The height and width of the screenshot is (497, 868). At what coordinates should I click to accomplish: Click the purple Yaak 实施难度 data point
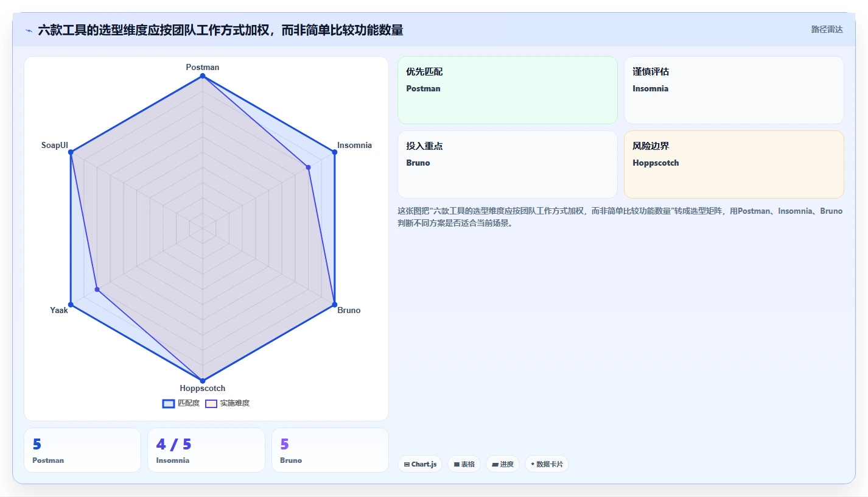[x=97, y=289]
